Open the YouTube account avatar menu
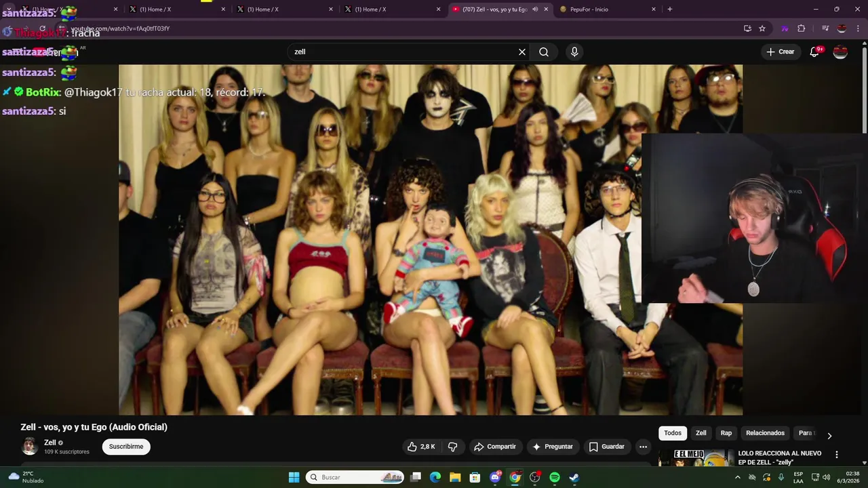The image size is (868, 488). click(840, 52)
